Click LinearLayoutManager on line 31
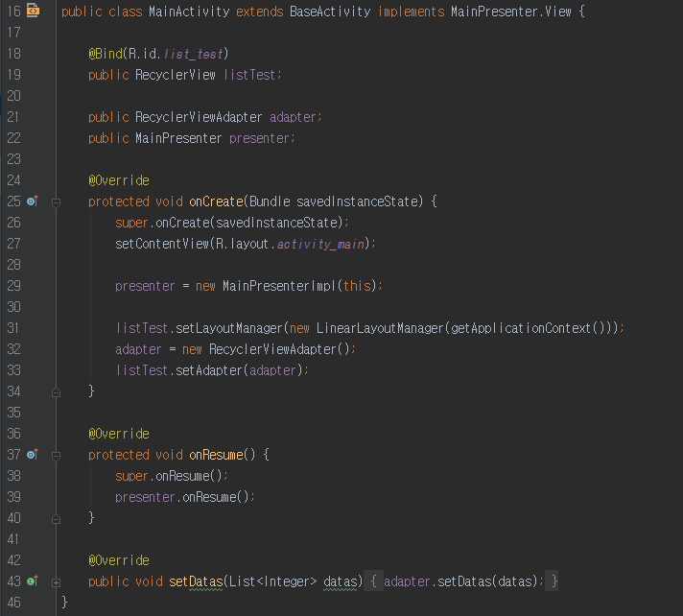Screen dimensions: 683x616 (x=380, y=328)
